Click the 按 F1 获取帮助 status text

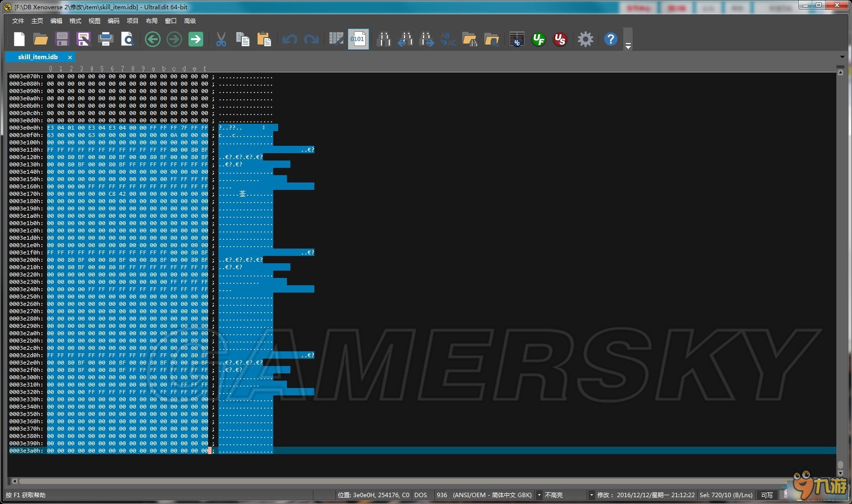coord(25,495)
